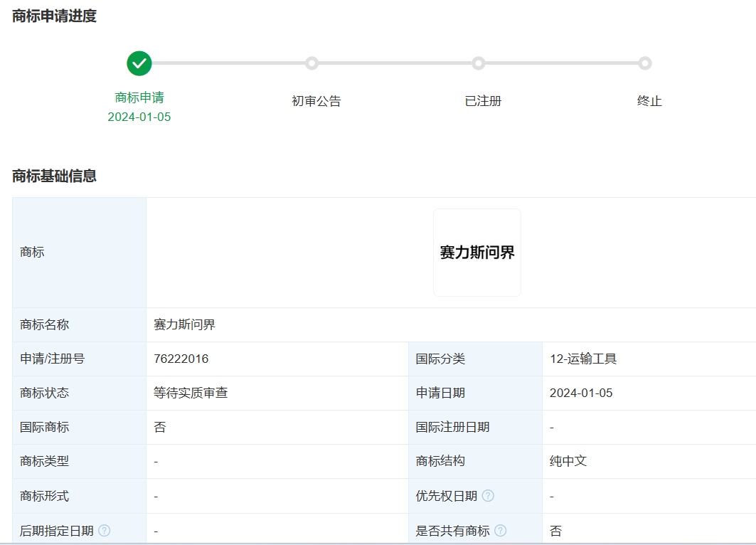Click the green checkmark progress step icon
Image resolution: width=756 pixels, height=545 pixels.
coord(139,63)
